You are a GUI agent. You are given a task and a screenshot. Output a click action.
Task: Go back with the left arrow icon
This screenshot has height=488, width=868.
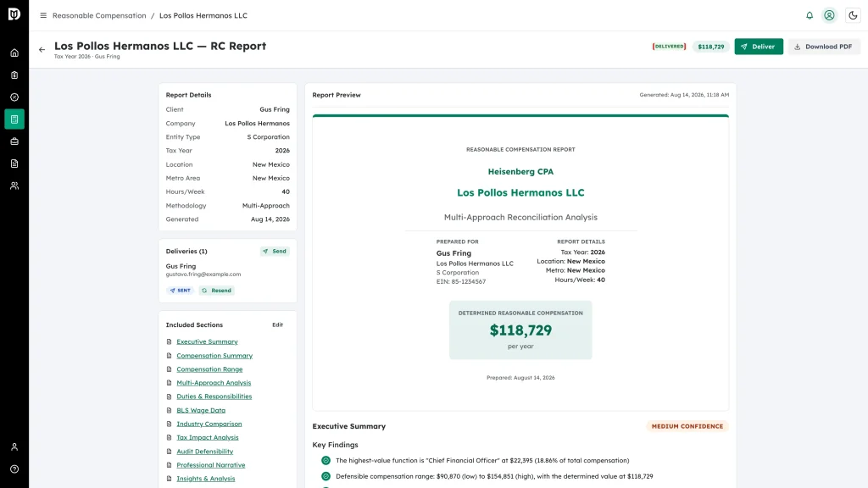tap(42, 50)
